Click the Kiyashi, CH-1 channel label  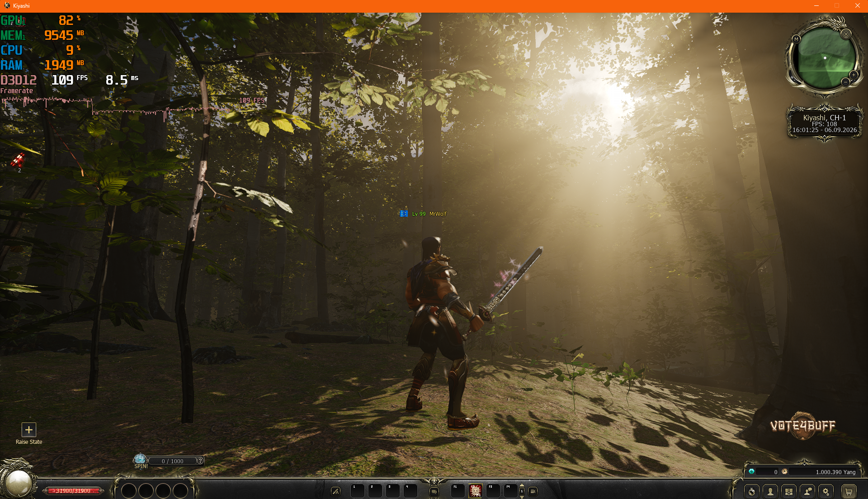pyautogui.click(x=824, y=118)
